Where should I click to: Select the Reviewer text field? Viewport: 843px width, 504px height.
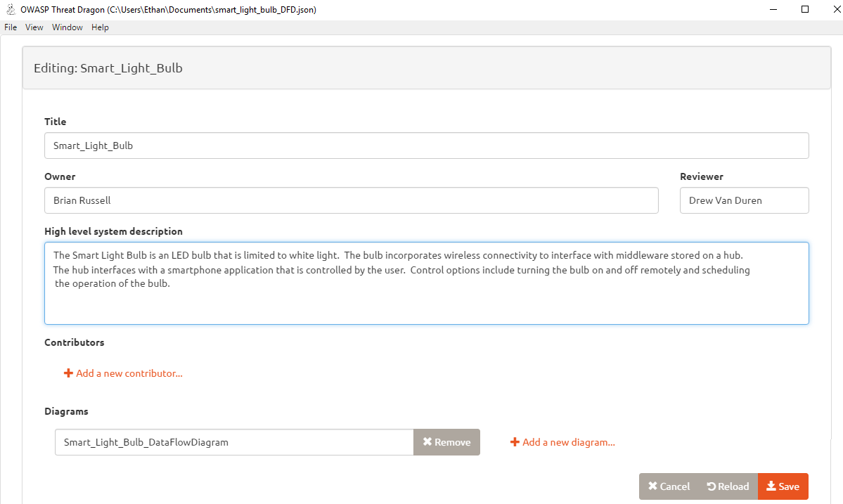(744, 200)
